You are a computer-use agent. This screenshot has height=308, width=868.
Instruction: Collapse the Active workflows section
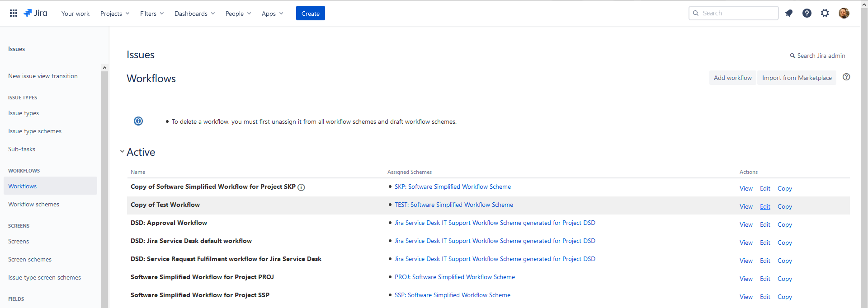[x=122, y=152]
